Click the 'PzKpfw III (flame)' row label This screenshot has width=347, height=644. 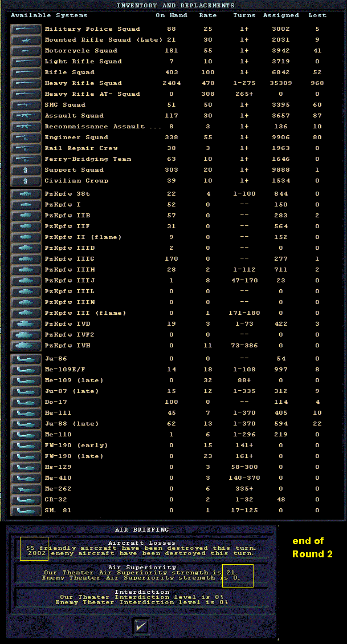click(85, 313)
